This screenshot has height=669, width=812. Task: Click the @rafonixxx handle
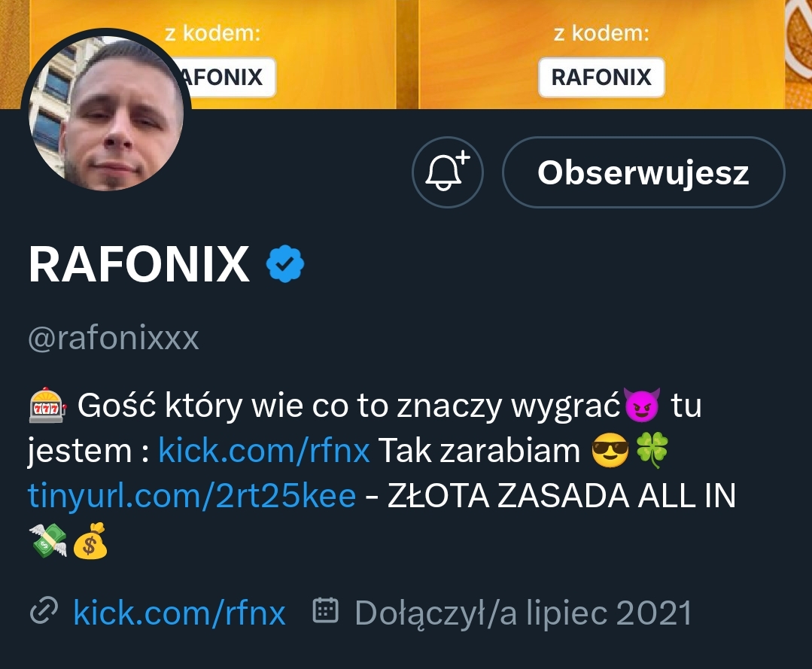coord(114,339)
